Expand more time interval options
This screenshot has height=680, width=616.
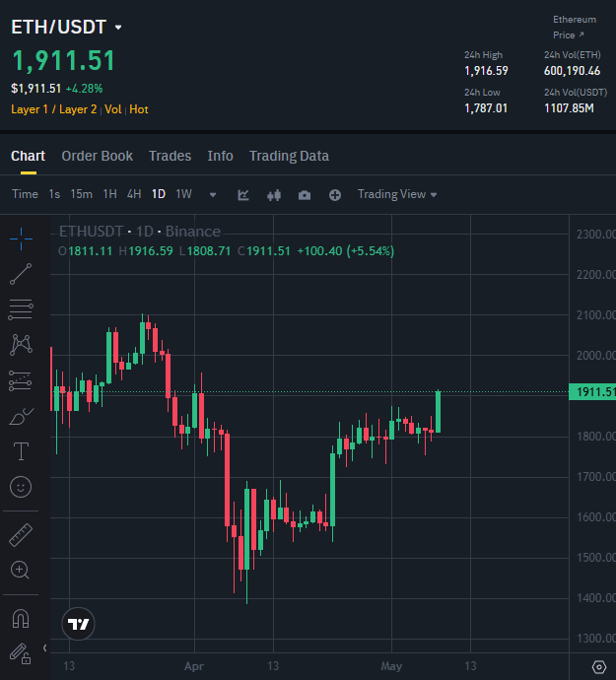pos(213,195)
